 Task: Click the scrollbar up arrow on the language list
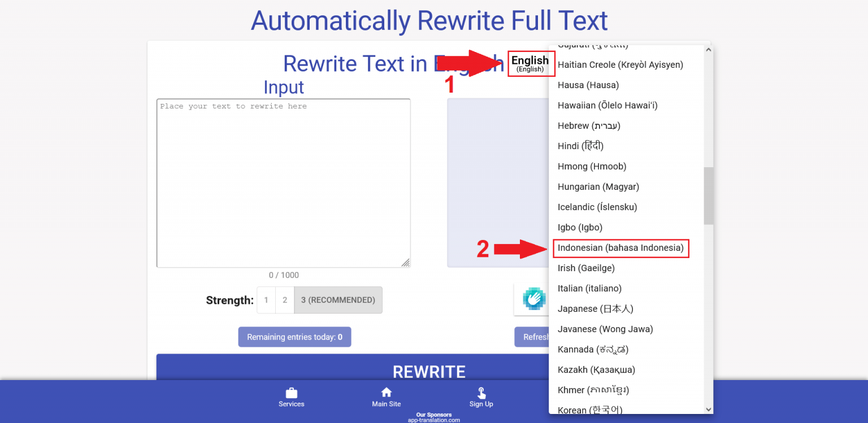708,49
